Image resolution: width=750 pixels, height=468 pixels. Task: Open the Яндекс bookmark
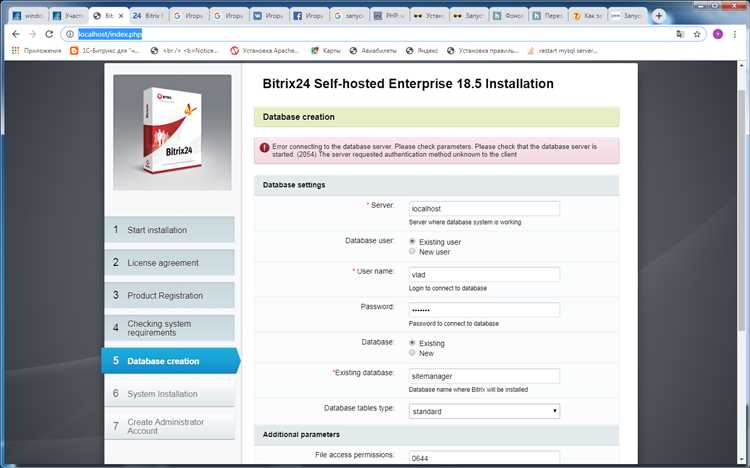pos(421,50)
